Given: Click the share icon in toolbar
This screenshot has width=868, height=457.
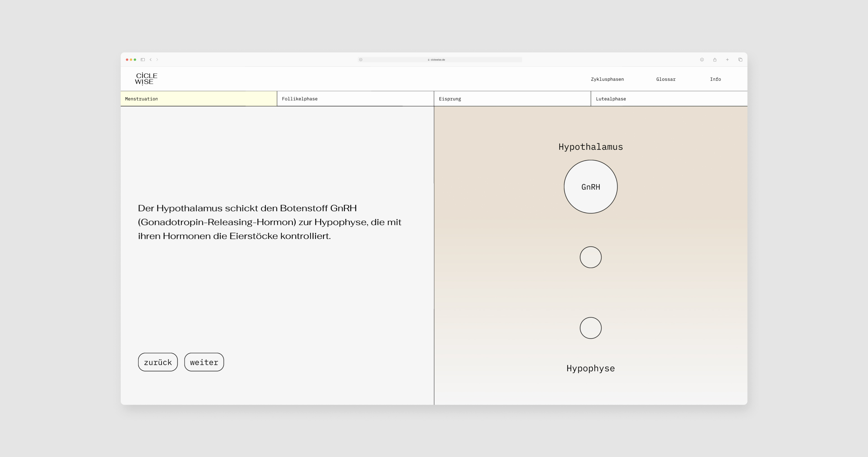Looking at the screenshot, I should pos(715,60).
